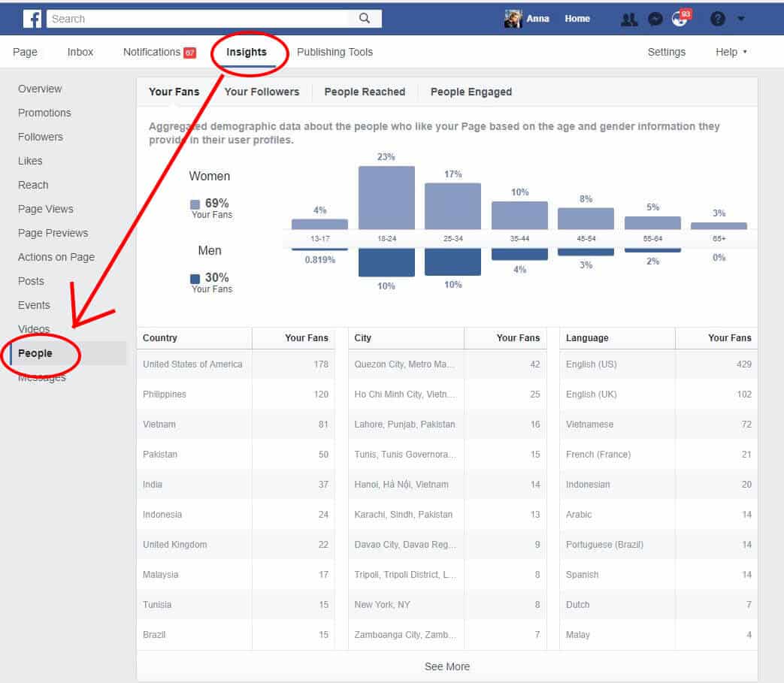The height and width of the screenshot is (683, 784).
Task: Select the Your Fans tab
Action: 174,92
